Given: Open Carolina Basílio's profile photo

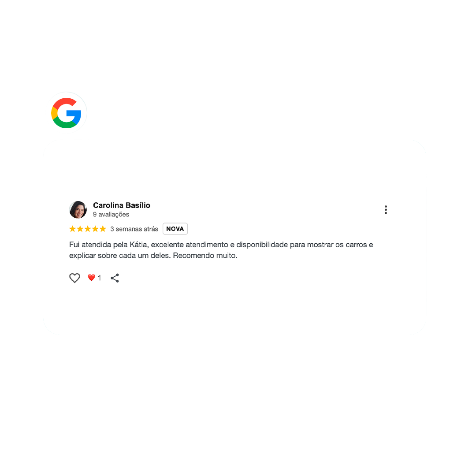Looking at the screenshot, I should (x=78, y=209).
